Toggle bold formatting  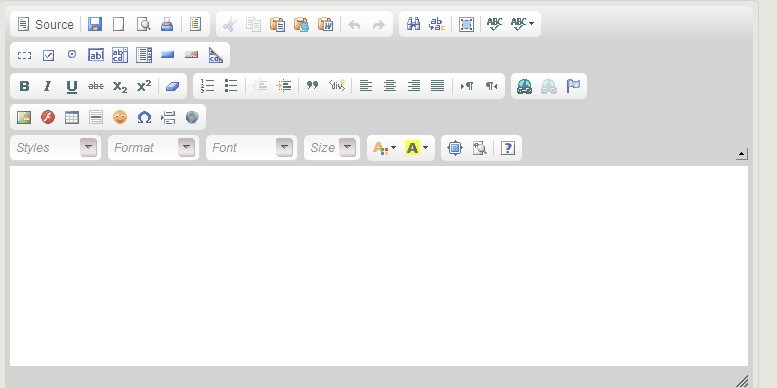[24, 86]
